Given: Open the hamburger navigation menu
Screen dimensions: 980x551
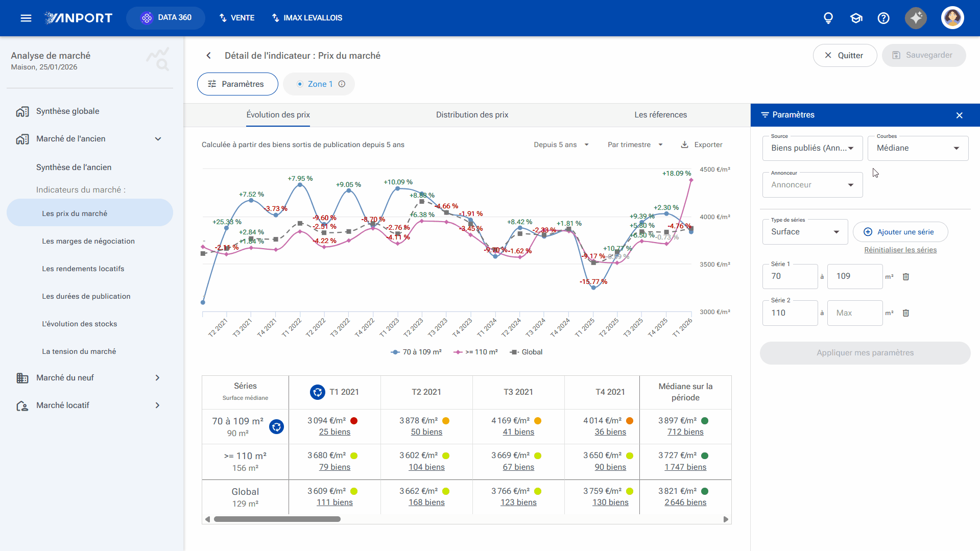Looking at the screenshot, I should [x=26, y=18].
